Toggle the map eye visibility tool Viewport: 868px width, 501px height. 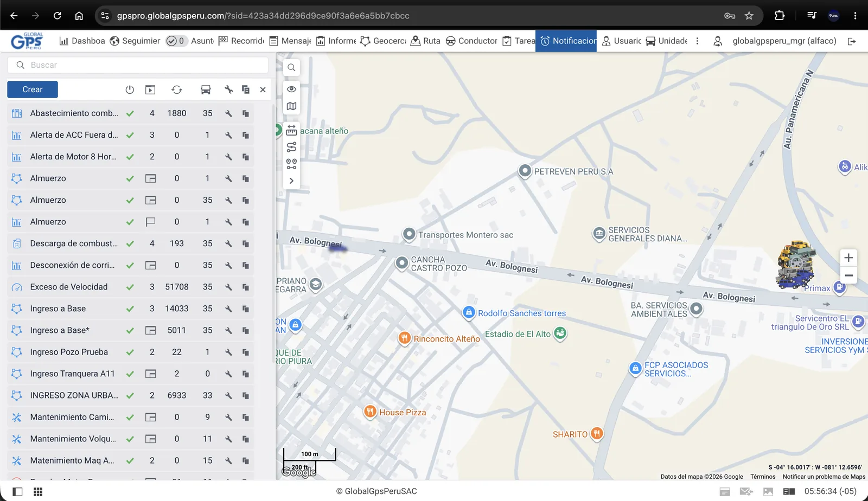(291, 89)
